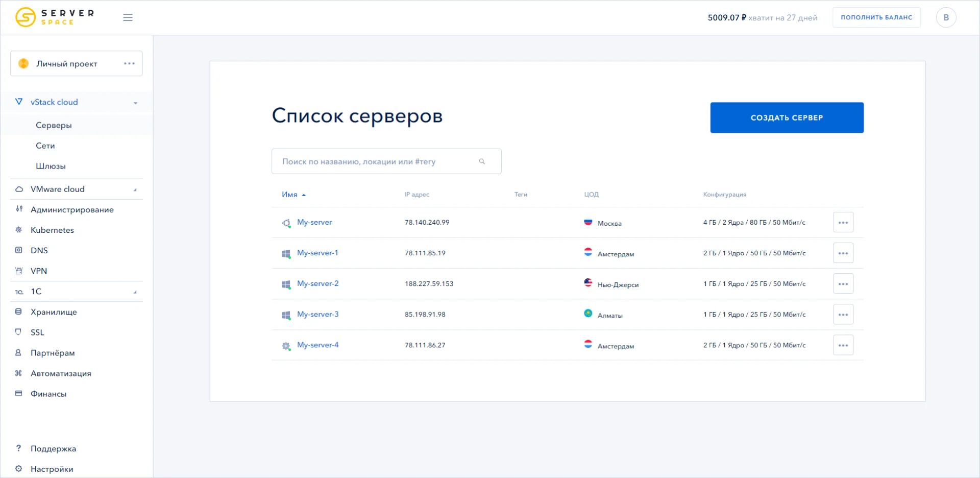
Task: Click Windows icon of My-server-2
Action: (286, 284)
